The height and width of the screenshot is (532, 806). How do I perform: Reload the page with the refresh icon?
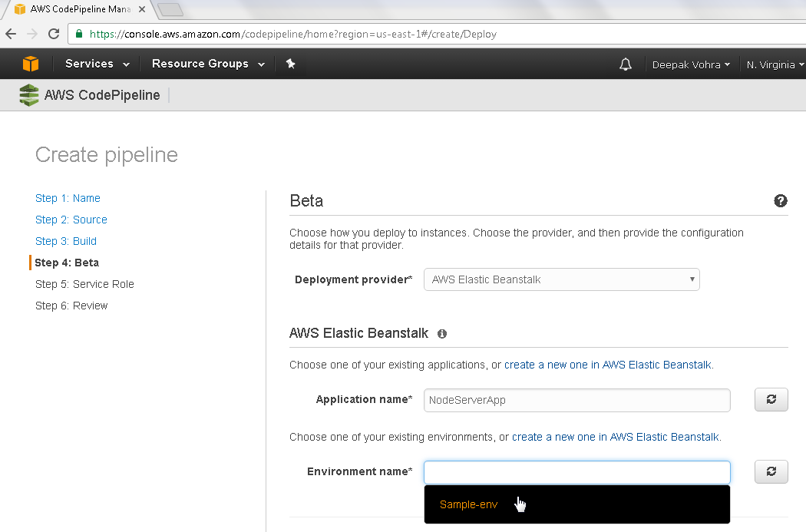click(54, 34)
